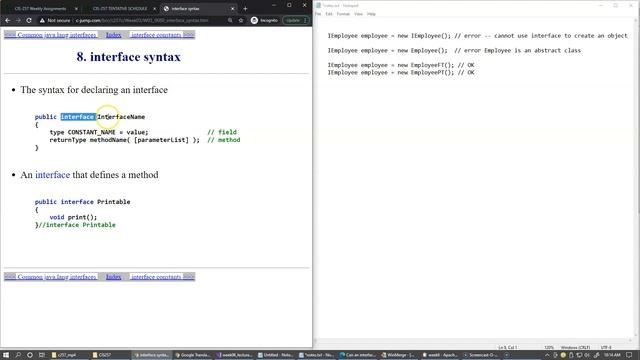Viewport: 640px width, 360px height.
Task: Click the Not secure warning icon
Action: (x=42, y=20)
